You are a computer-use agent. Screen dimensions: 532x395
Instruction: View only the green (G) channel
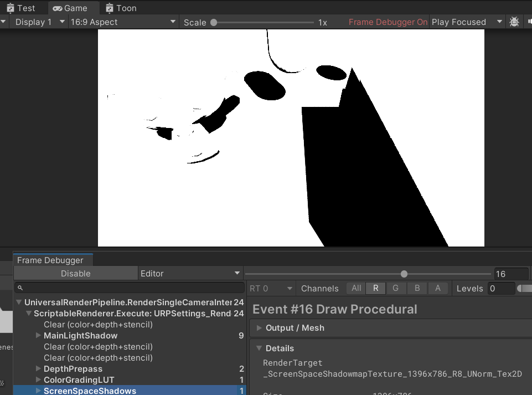(x=396, y=288)
